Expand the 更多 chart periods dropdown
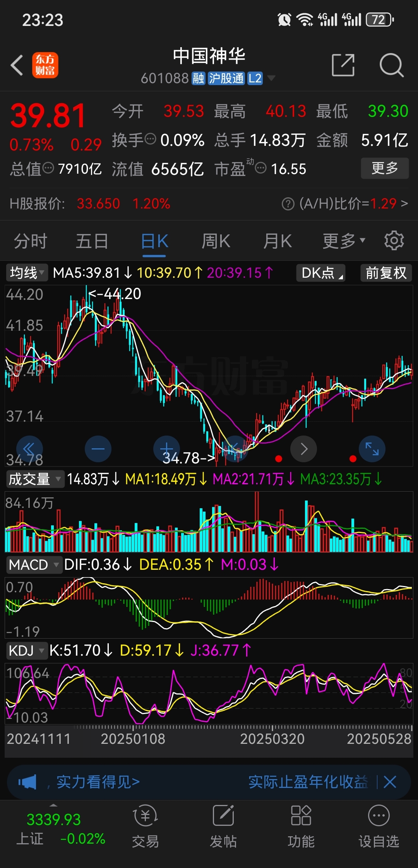The height and width of the screenshot is (868, 418). (x=344, y=241)
